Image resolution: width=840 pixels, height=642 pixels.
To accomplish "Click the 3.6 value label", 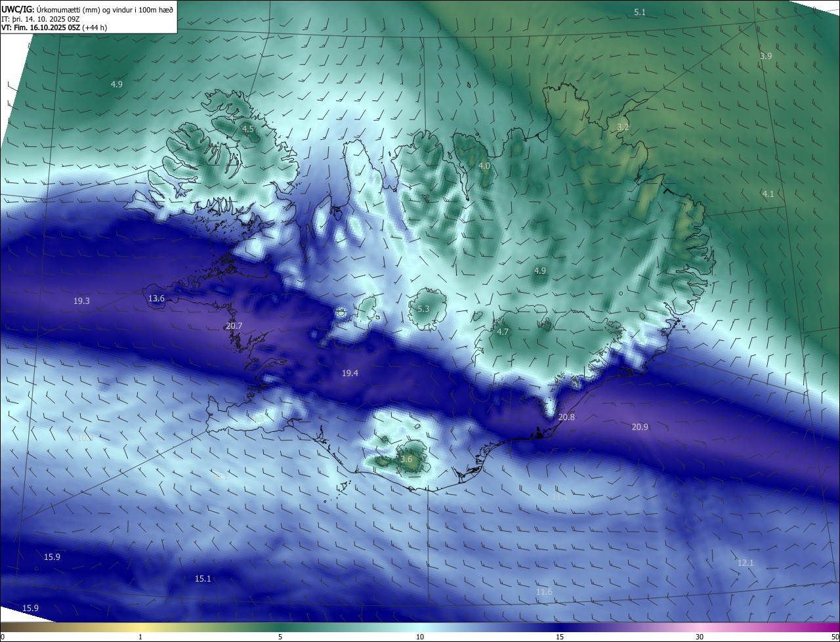I will click(x=406, y=460).
